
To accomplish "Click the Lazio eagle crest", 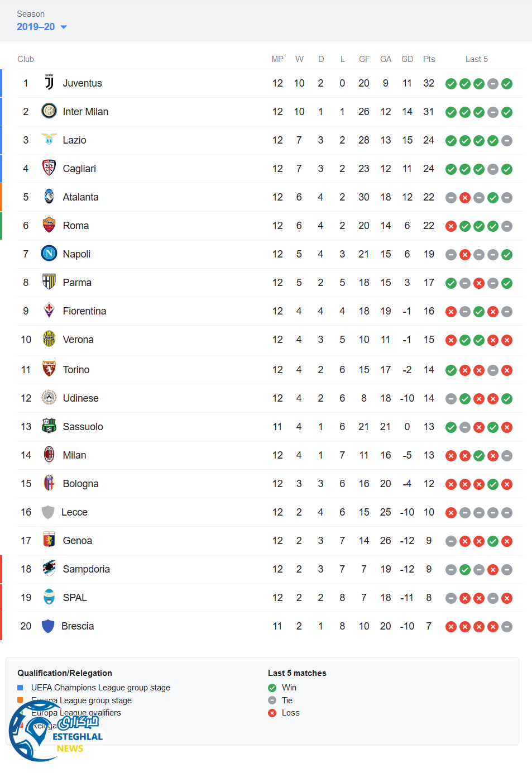I will [x=49, y=140].
